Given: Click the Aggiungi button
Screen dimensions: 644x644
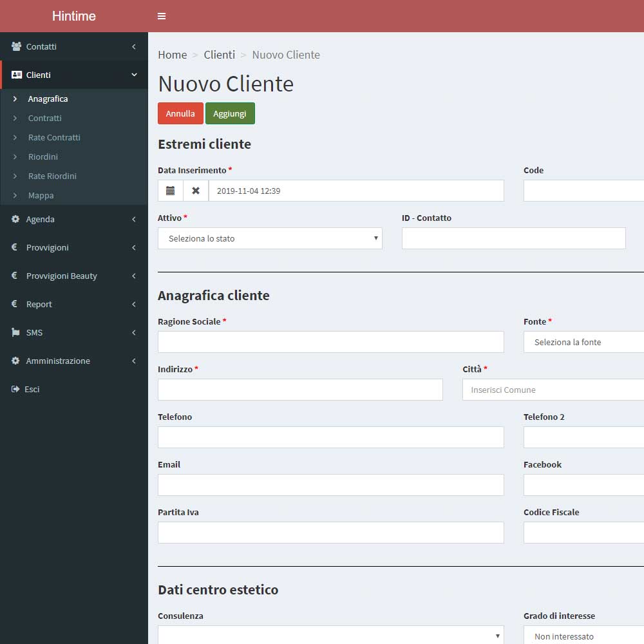Looking at the screenshot, I should click(230, 113).
